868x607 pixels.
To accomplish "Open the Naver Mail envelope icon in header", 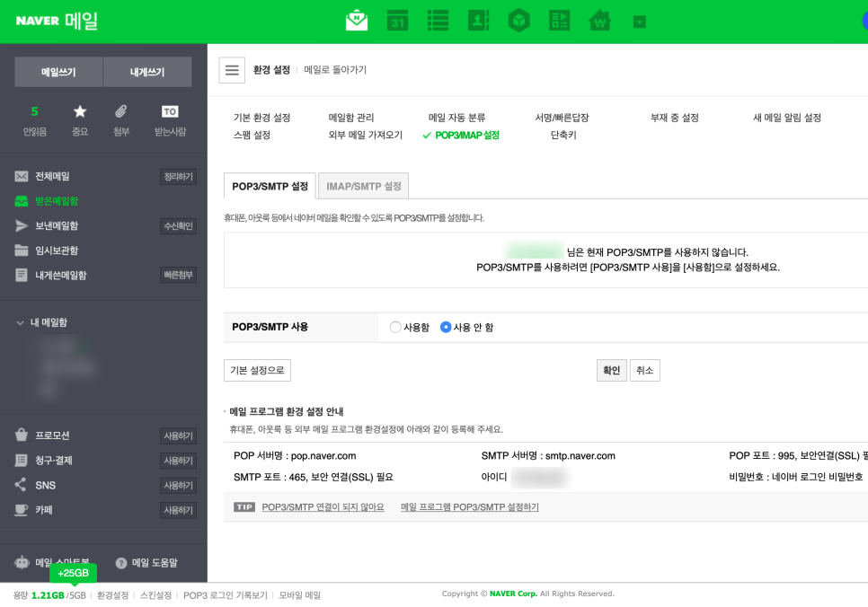I will [x=357, y=21].
